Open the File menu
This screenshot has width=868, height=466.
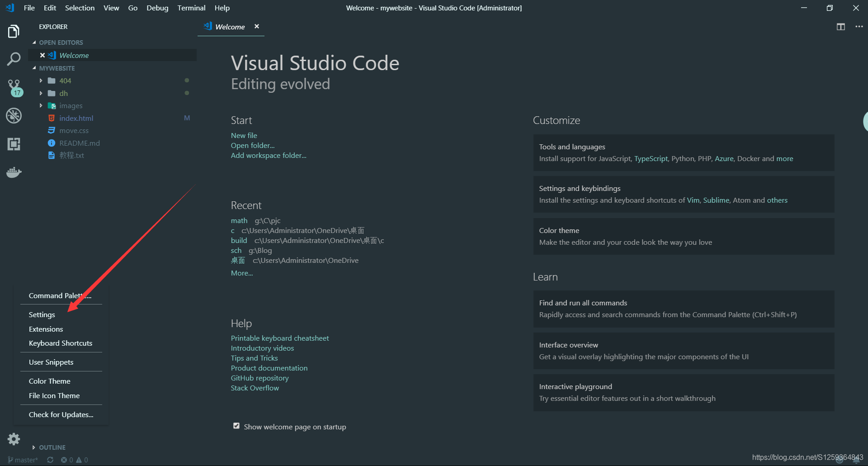pos(29,8)
